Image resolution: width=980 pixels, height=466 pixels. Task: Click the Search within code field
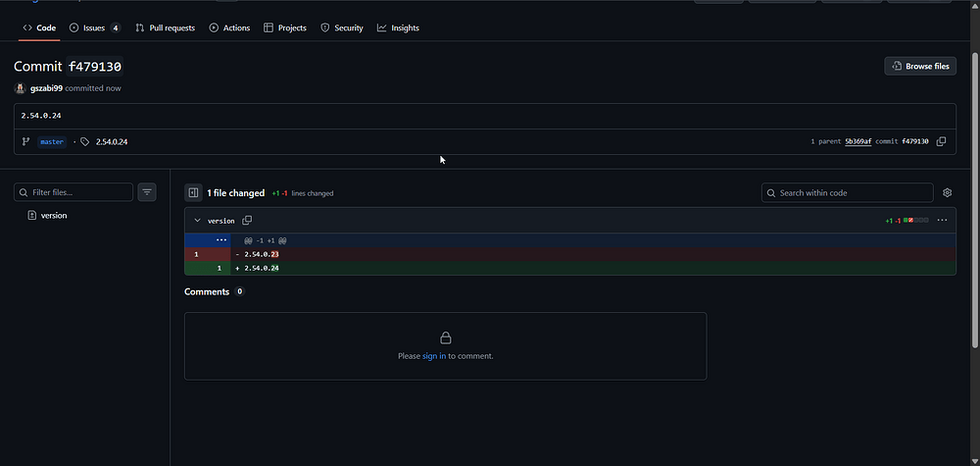tap(853, 193)
